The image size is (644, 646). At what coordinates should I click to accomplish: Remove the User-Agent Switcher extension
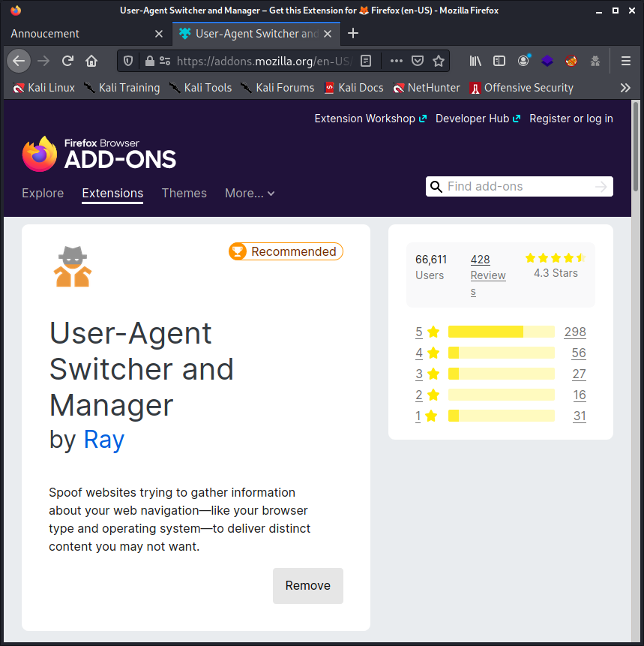(308, 586)
